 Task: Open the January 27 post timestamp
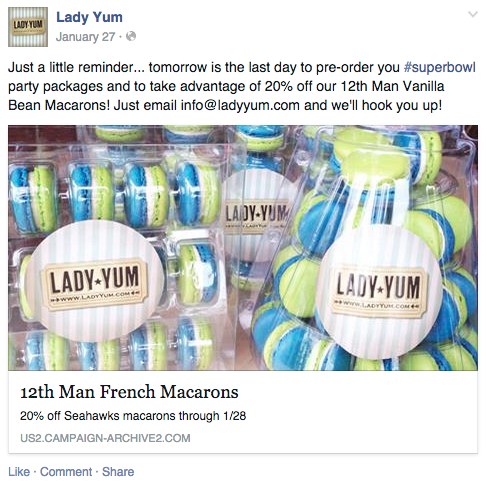tap(85, 37)
